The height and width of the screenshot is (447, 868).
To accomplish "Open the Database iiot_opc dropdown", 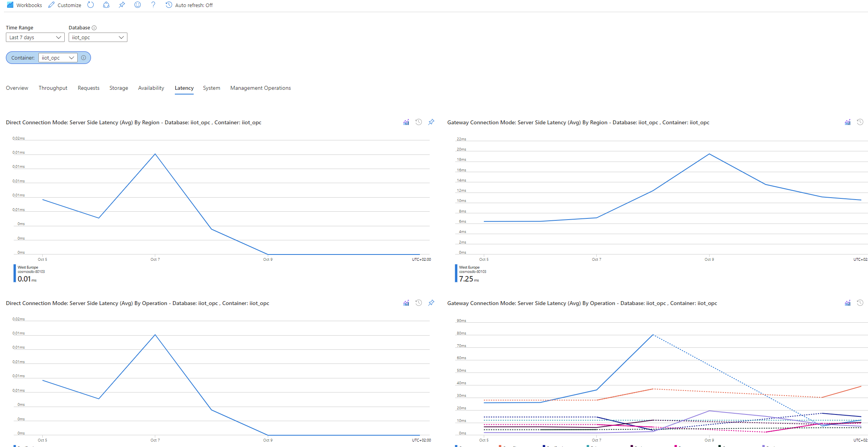I will [98, 37].
